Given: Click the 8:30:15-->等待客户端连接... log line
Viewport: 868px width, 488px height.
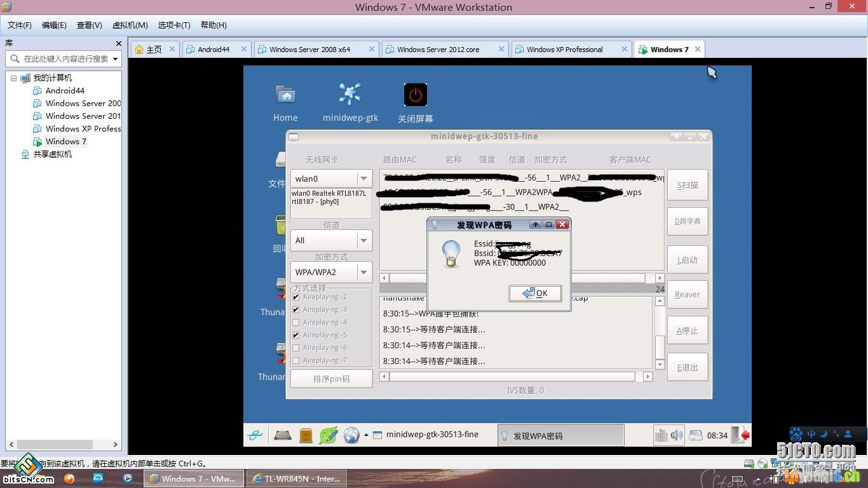Looking at the screenshot, I should pos(434,329).
